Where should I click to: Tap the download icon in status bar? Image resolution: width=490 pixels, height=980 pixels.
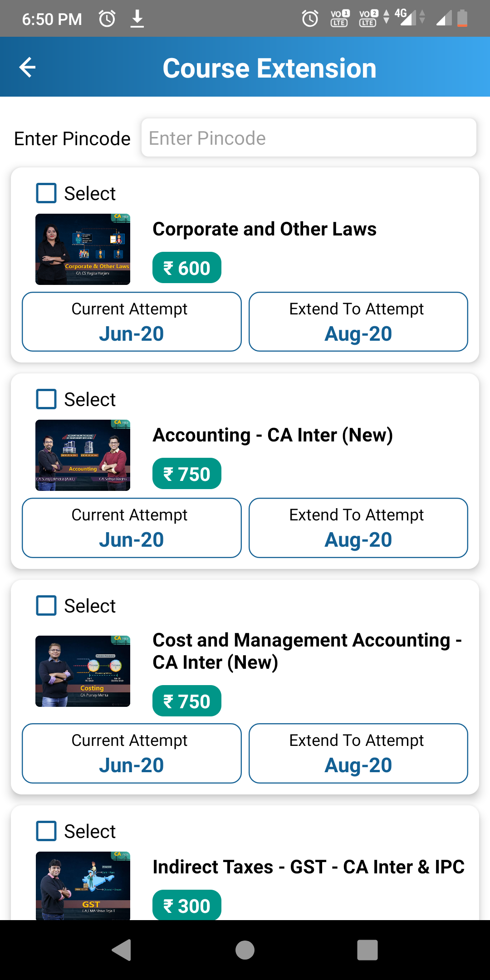[x=137, y=19]
